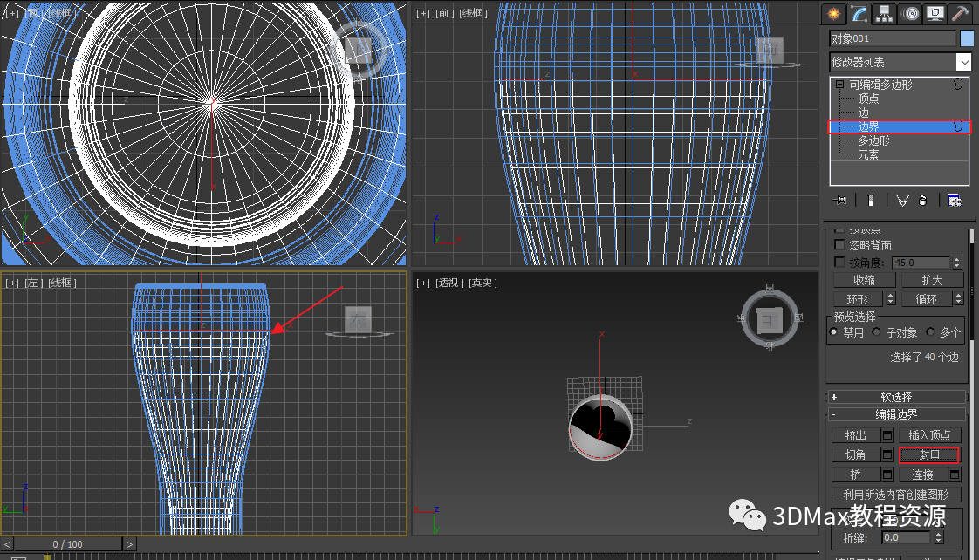The image size is (979, 560).
Task: Click the 循环 spinner arrows
Action: (958, 299)
